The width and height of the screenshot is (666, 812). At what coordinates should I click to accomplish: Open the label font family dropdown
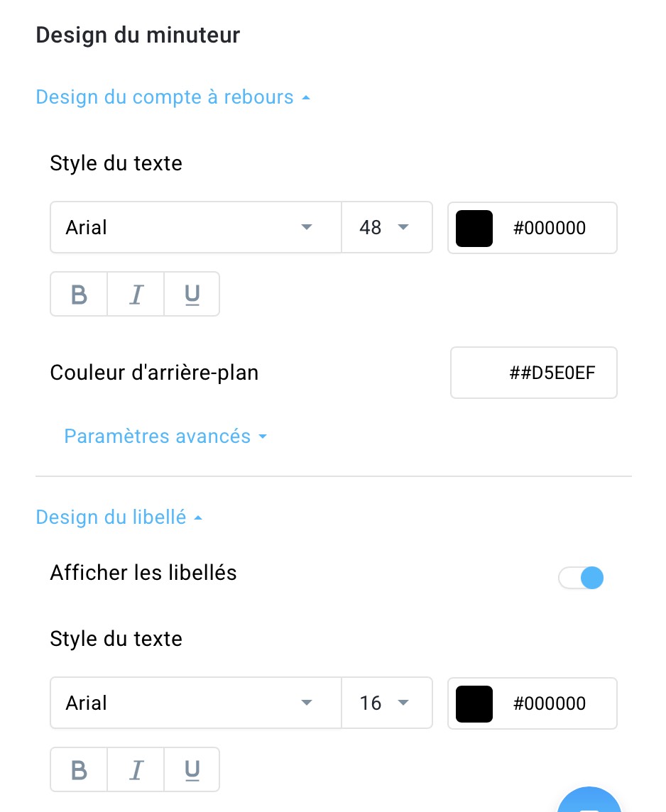195,703
